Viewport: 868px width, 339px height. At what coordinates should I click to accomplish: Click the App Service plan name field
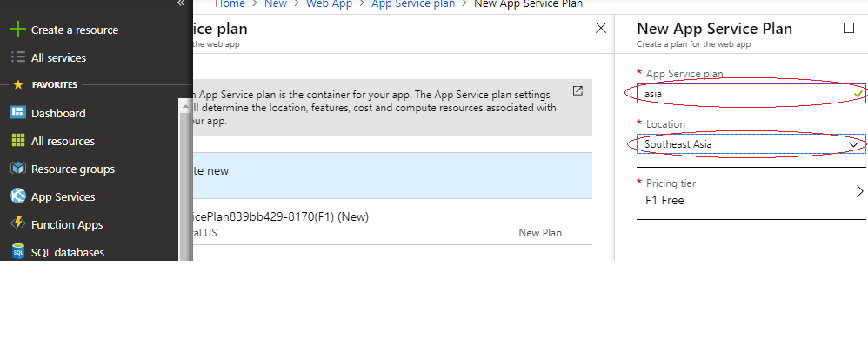click(751, 94)
